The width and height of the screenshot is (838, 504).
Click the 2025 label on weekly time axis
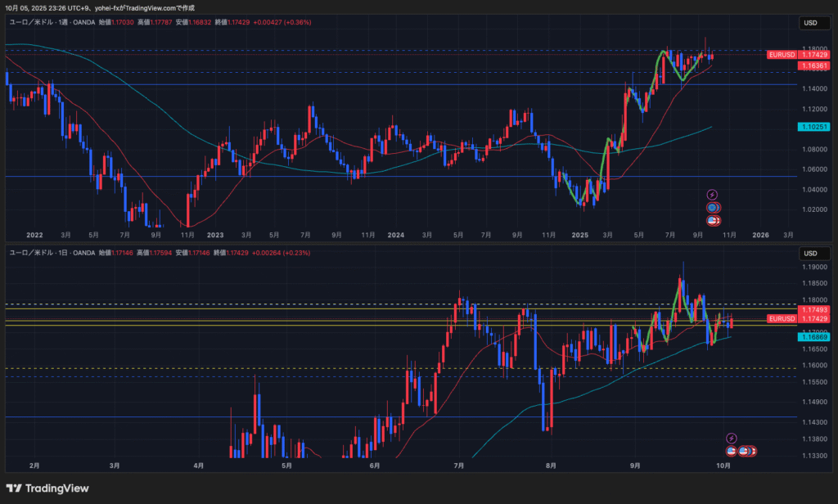click(580, 235)
